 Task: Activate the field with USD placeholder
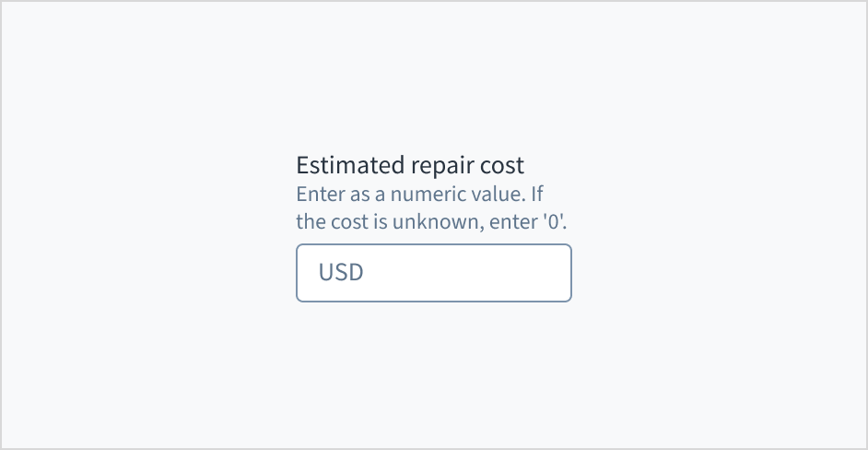pyautogui.click(x=433, y=273)
